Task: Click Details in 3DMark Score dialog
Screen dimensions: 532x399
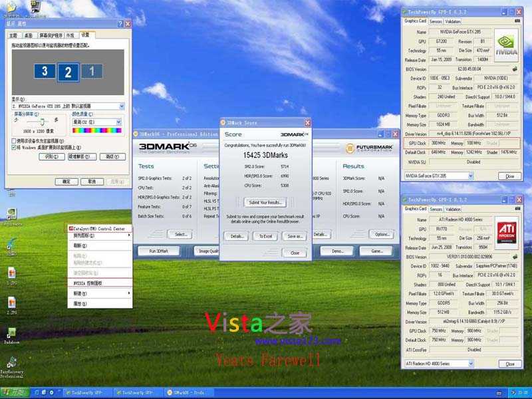Action: click(x=237, y=236)
